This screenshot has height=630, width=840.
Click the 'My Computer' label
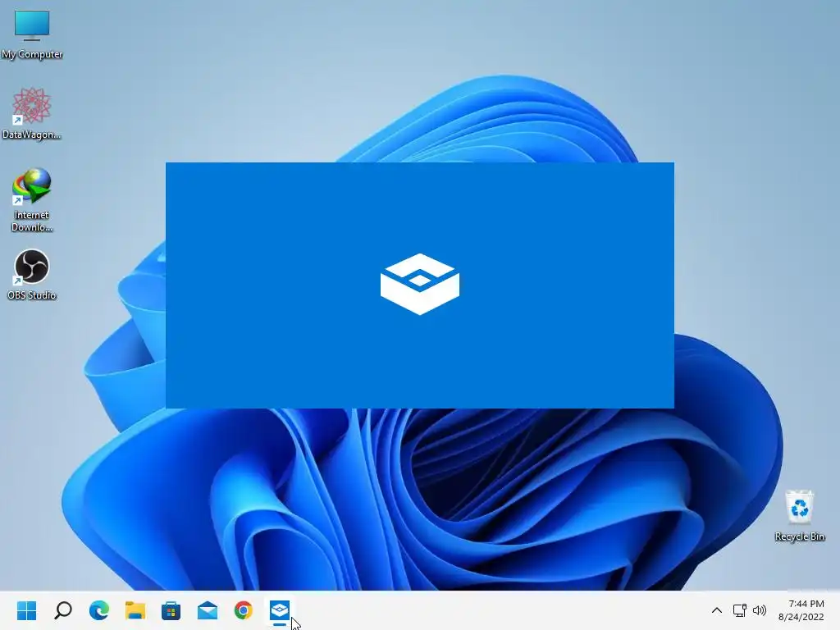pyautogui.click(x=32, y=54)
